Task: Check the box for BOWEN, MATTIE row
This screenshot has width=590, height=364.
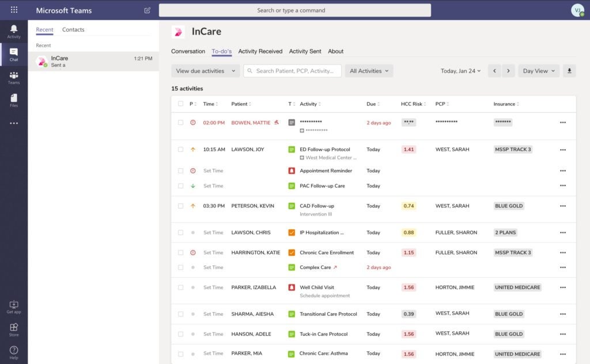Action: coord(180,123)
